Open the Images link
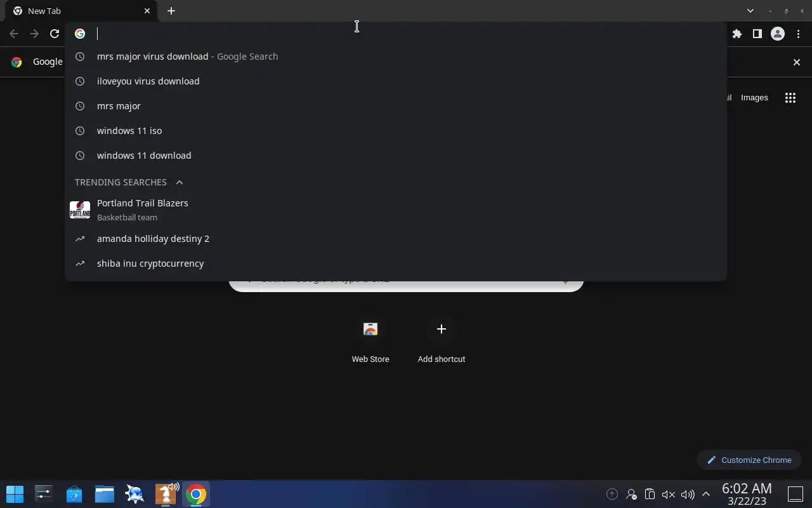Screen dimensions: 812x508 (x=754, y=98)
